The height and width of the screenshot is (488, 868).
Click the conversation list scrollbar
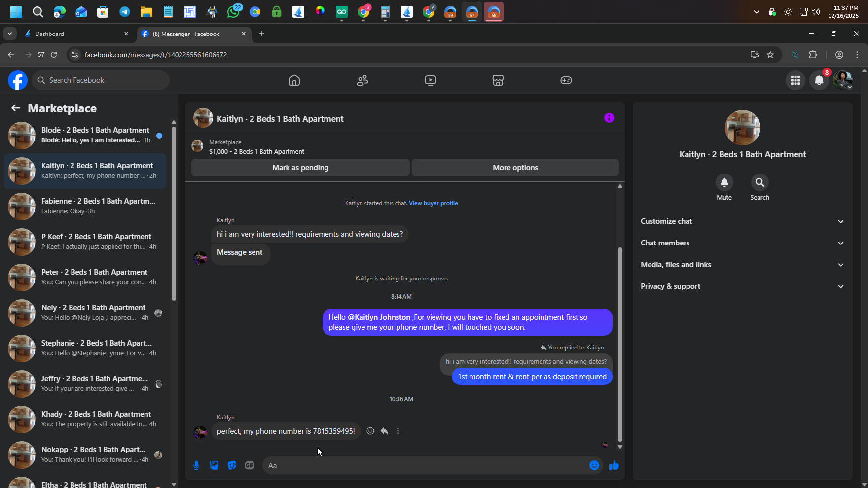click(x=174, y=213)
